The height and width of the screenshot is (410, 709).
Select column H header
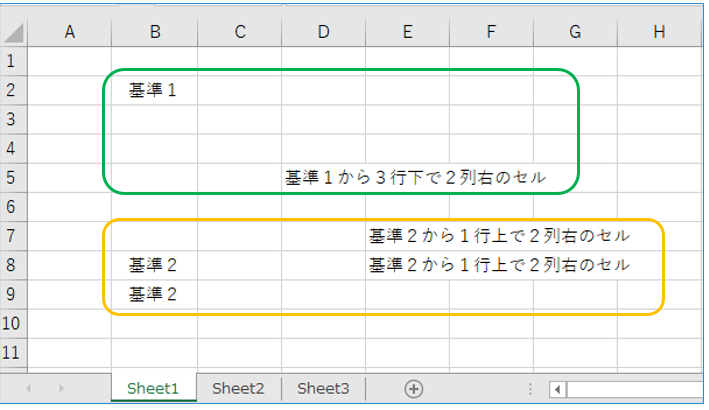[659, 32]
